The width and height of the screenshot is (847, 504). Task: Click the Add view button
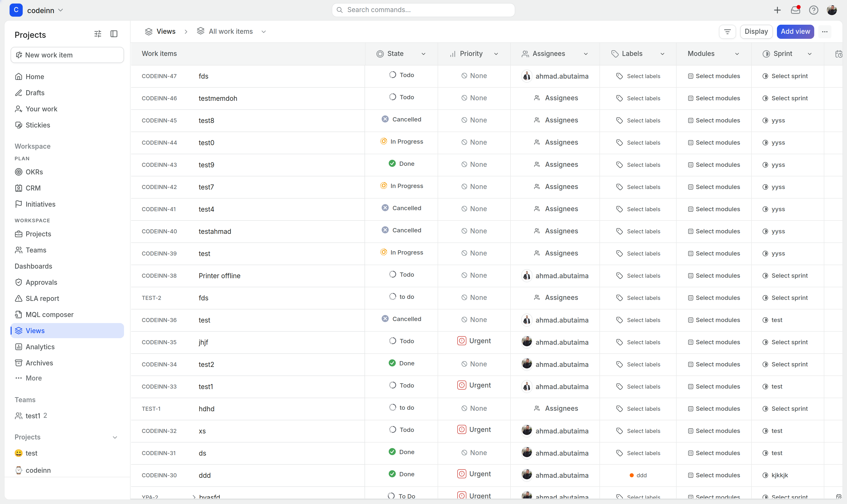(x=795, y=31)
